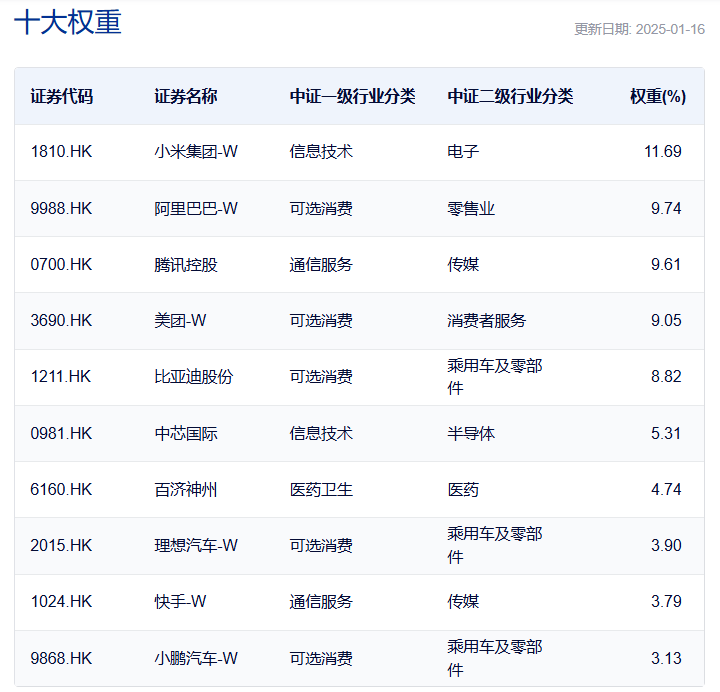The height and width of the screenshot is (692, 720).
Task: Select the 阿里巴巴-W name cell
Action: pyautogui.click(x=196, y=208)
